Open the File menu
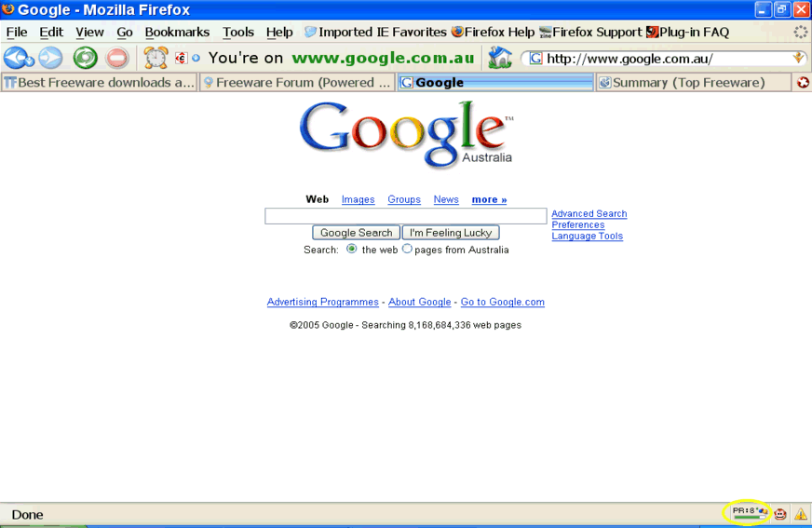This screenshot has width=812, height=528. pyautogui.click(x=17, y=32)
